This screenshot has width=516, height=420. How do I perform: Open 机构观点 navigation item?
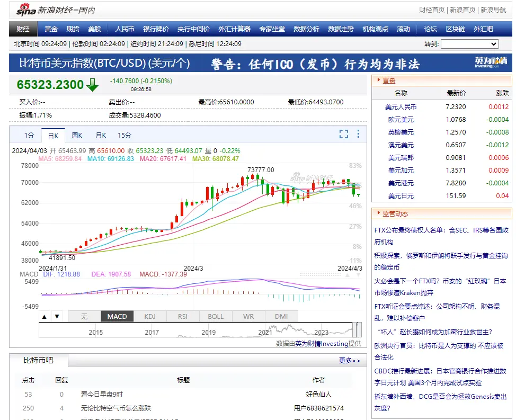pyautogui.click(x=375, y=29)
